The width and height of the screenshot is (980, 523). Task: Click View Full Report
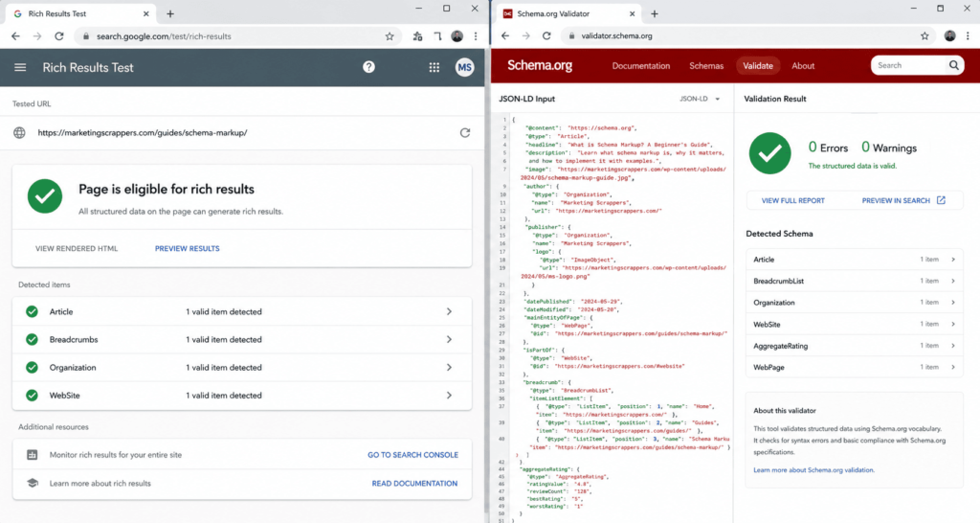pos(793,201)
